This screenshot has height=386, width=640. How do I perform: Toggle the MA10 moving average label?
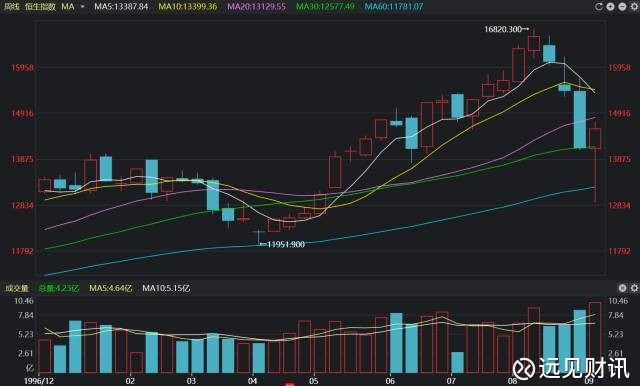[x=188, y=7]
